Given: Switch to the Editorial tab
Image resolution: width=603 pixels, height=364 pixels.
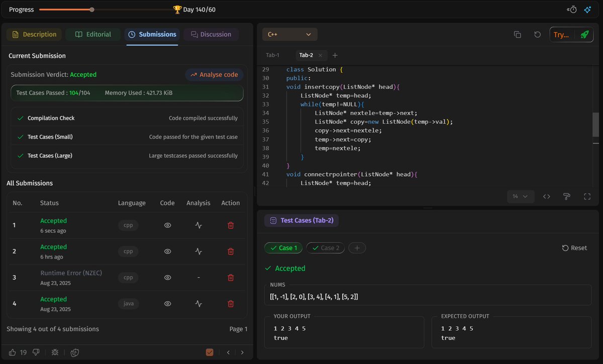Looking at the screenshot, I should point(93,35).
